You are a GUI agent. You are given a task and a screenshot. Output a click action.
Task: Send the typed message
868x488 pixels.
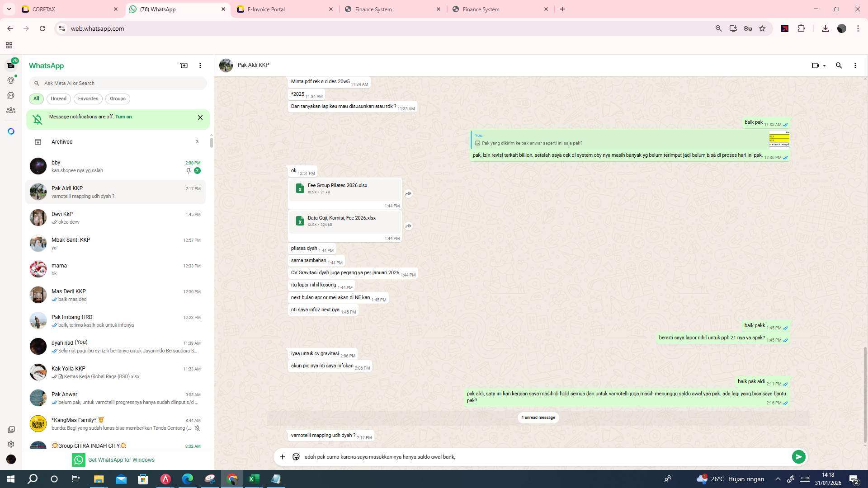pyautogui.click(x=799, y=457)
